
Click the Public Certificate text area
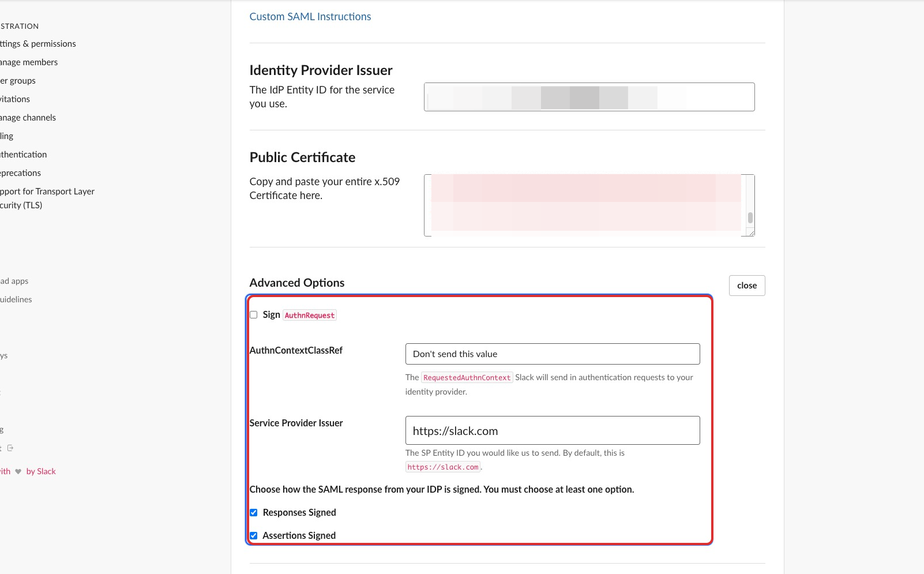point(589,205)
